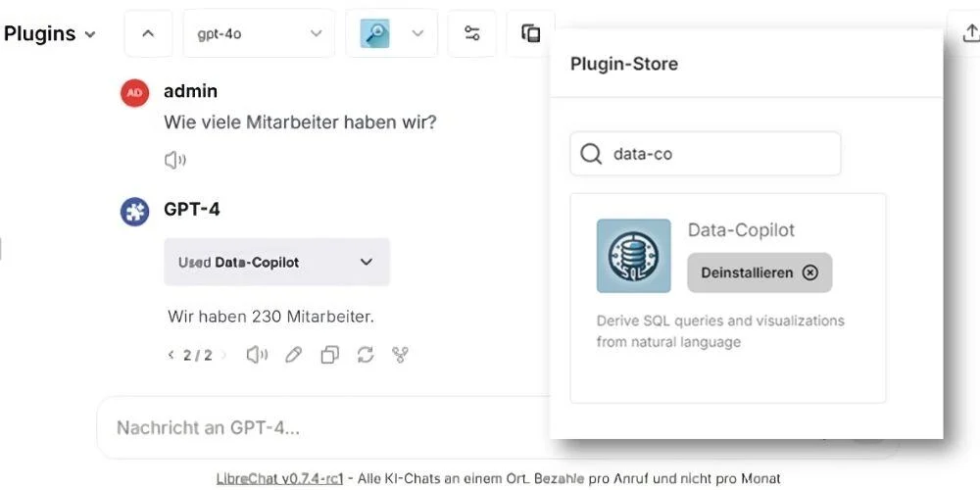980x490 pixels.
Task: Play audio for the admin message
Action: point(175,161)
